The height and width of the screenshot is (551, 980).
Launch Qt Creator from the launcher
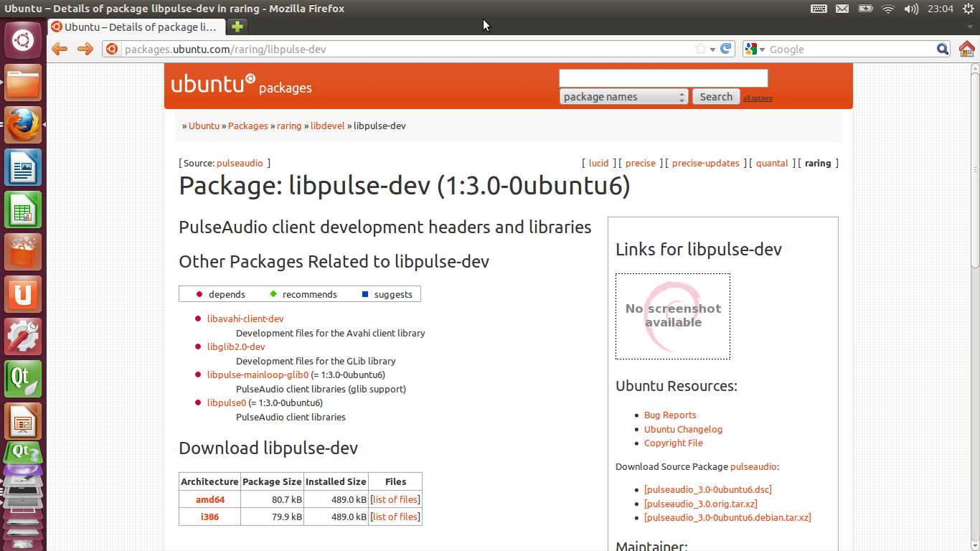click(x=23, y=380)
